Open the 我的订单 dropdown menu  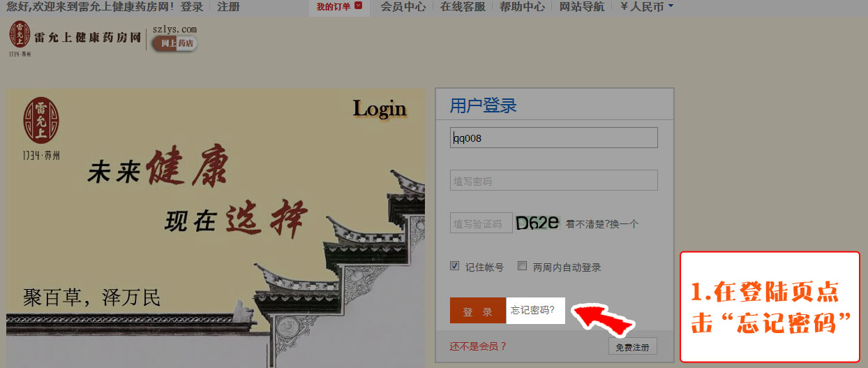coord(340,7)
